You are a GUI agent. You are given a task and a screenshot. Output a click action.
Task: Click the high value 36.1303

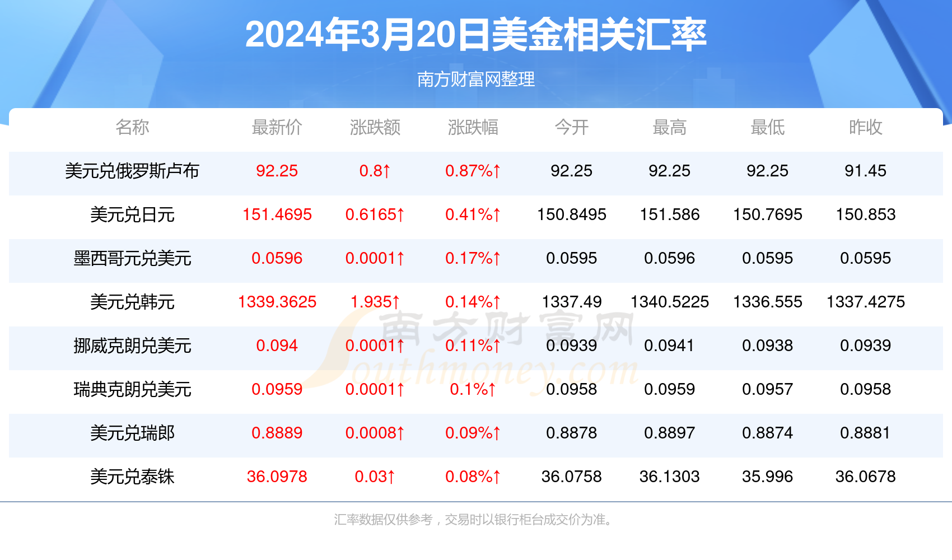click(669, 477)
